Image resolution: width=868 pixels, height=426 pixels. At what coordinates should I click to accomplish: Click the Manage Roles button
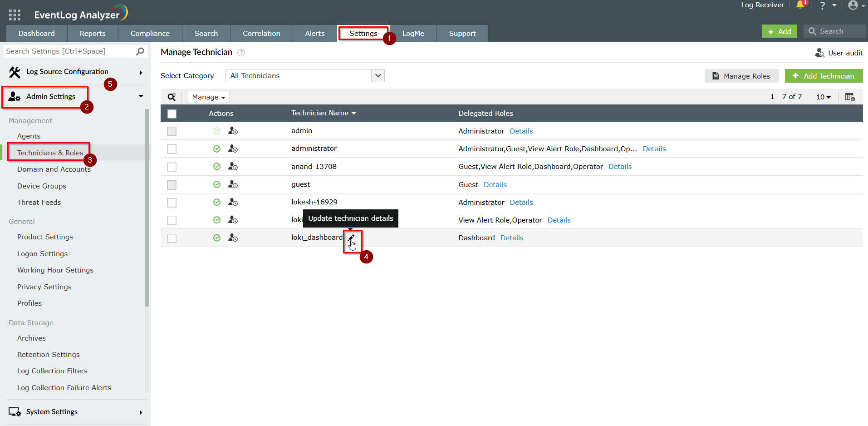click(741, 76)
